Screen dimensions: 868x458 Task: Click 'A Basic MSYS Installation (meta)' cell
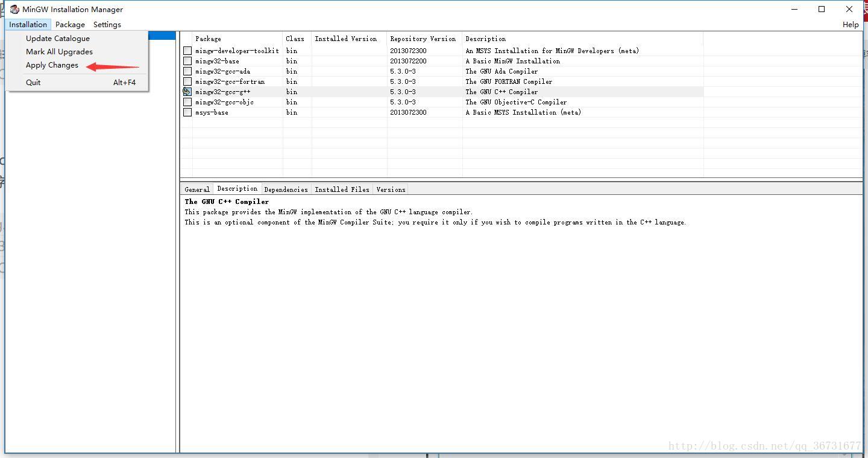coord(523,112)
